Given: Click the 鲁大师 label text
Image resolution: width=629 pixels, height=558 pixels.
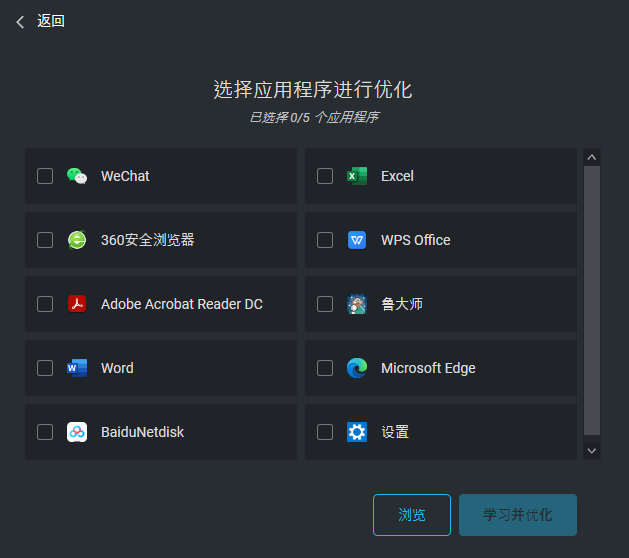Looking at the screenshot, I should coord(402,304).
